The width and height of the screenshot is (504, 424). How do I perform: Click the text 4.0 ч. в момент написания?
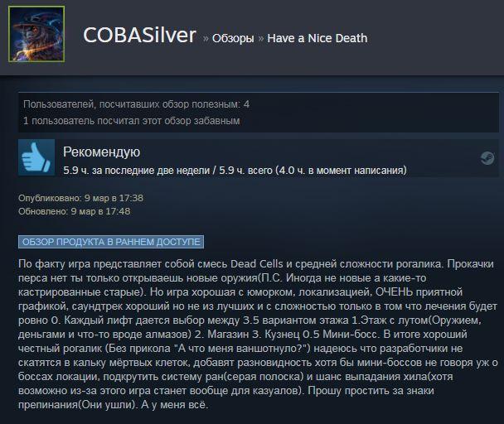pos(341,171)
